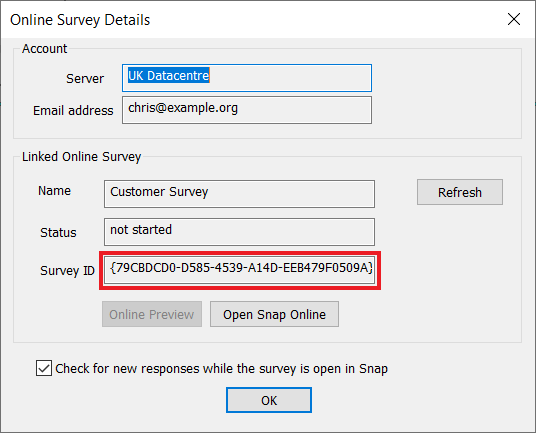Viewport: 536px width, 433px height.
Task: Open Snap Online via its button
Action: pyautogui.click(x=274, y=314)
